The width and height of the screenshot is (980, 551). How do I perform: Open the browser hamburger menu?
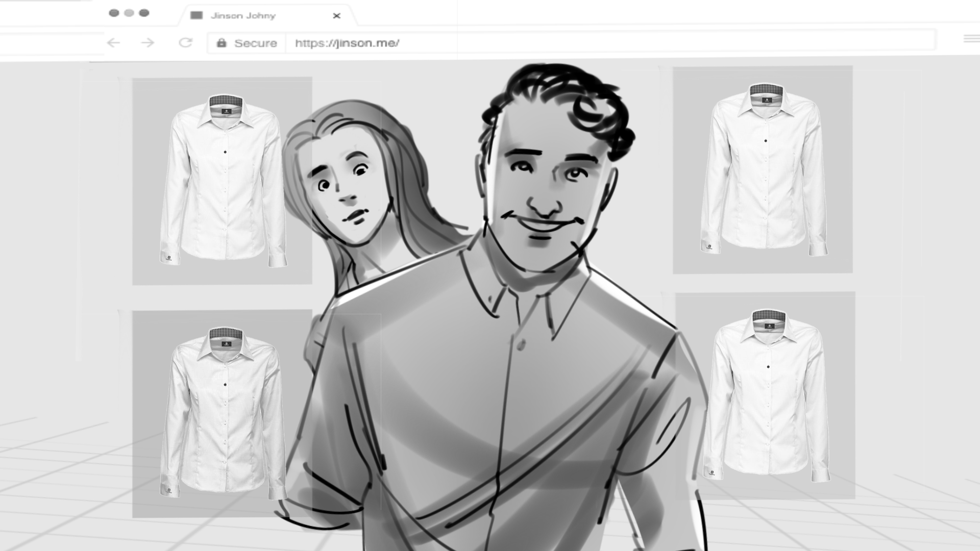click(970, 39)
